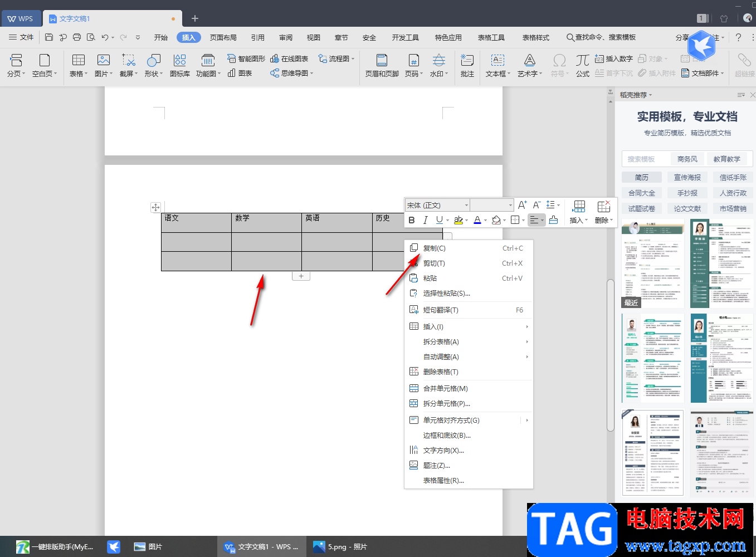Expand the line spacing dropdown arrow
The width and height of the screenshot is (756, 557).
558,205
